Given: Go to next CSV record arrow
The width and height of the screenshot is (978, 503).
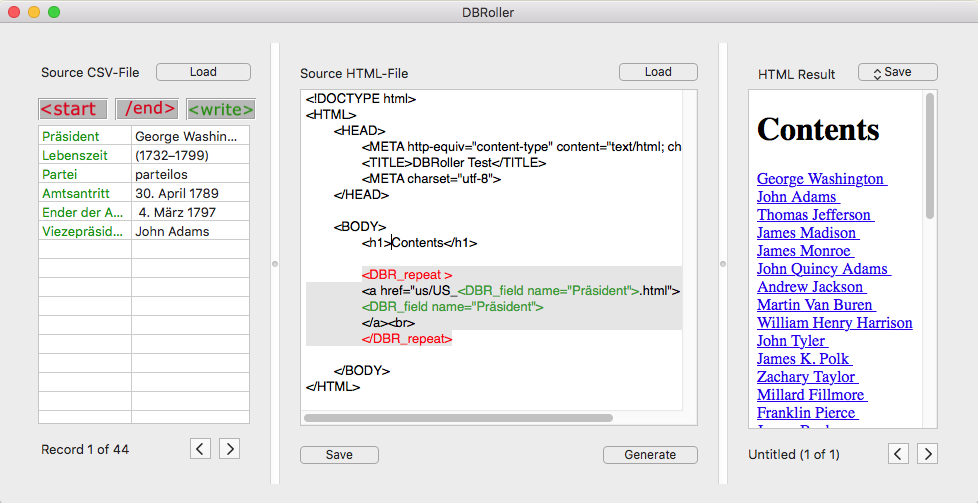Looking at the screenshot, I should pyautogui.click(x=230, y=448).
